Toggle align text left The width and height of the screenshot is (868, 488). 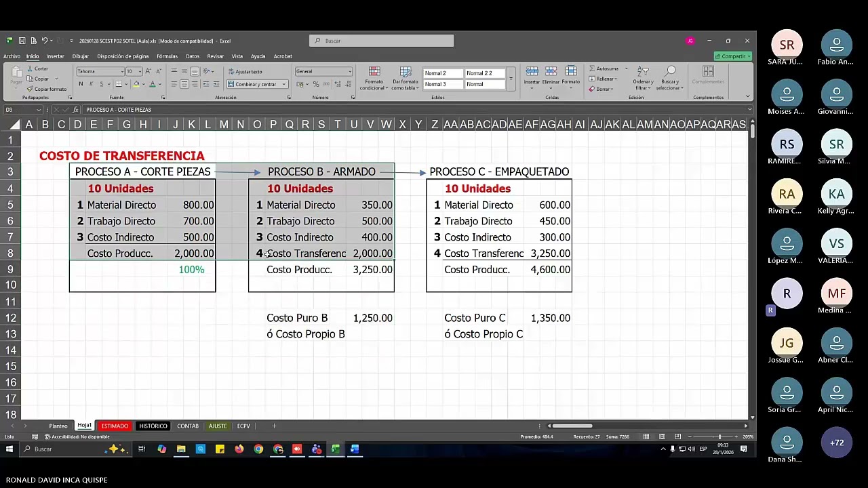(x=174, y=84)
